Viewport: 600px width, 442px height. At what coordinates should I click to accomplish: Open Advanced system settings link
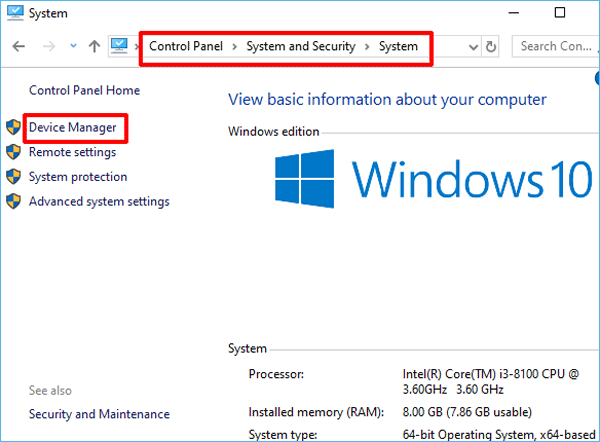[99, 202]
